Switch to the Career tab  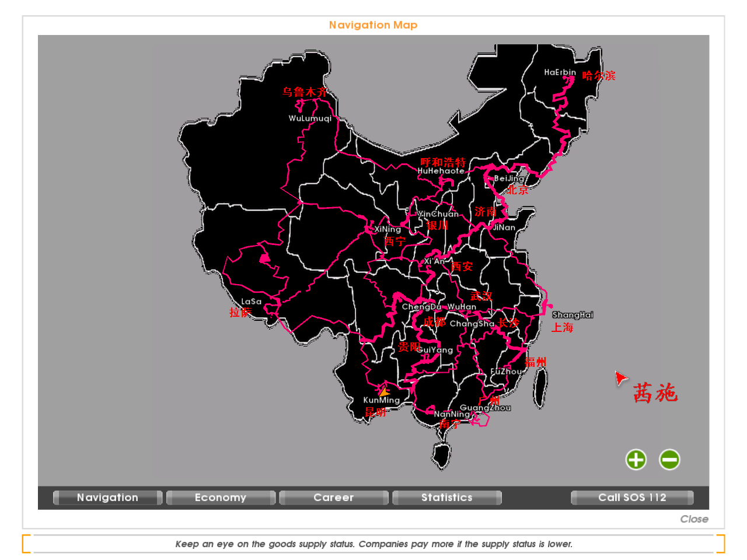[334, 498]
